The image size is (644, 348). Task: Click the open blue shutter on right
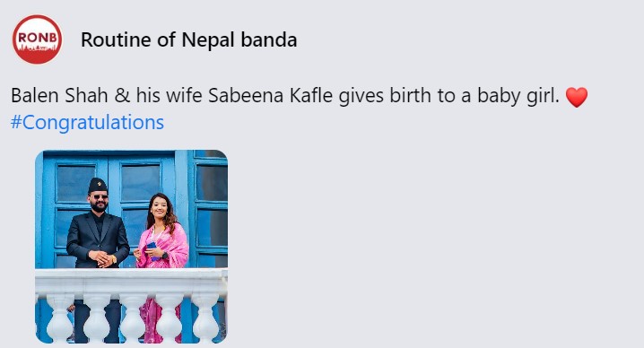[211, 210]
